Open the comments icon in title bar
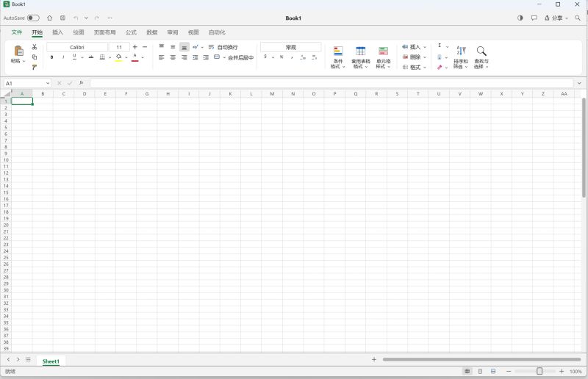588x379 pixels. [534, 18]
